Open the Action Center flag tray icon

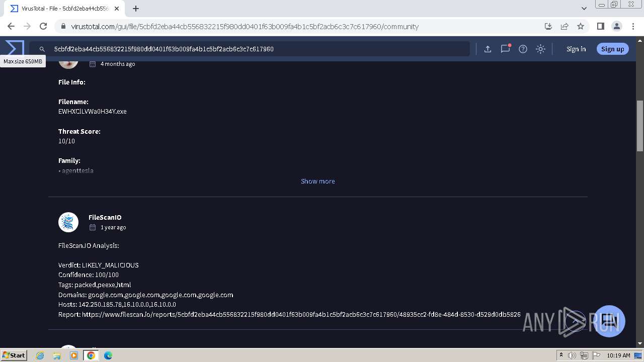[x=596, y=355]
